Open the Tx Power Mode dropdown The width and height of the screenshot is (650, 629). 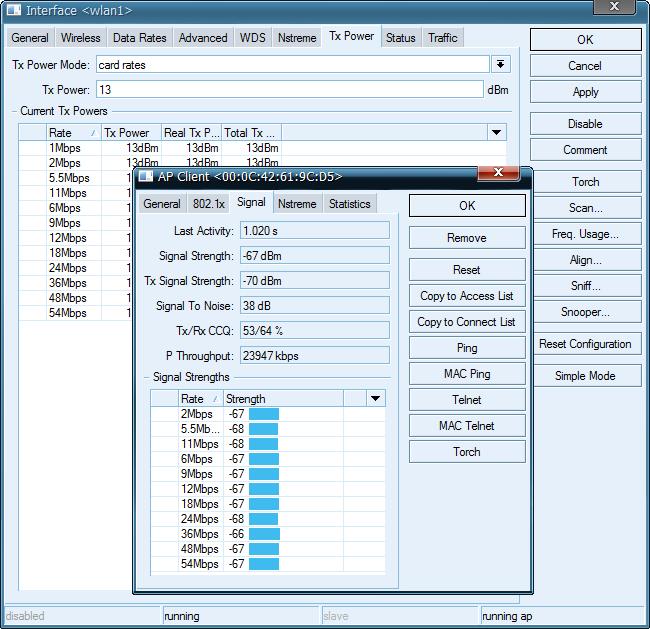tap(501, 64)
